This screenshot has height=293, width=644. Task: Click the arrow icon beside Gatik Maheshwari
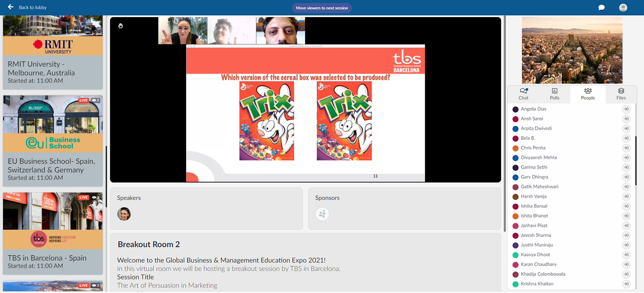(626, 187)
